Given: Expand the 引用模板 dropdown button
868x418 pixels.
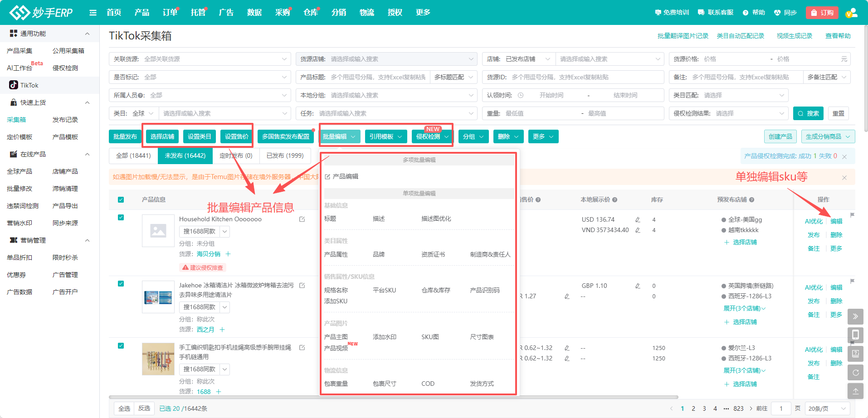Looking at the screenshot, I should point(385,136).
